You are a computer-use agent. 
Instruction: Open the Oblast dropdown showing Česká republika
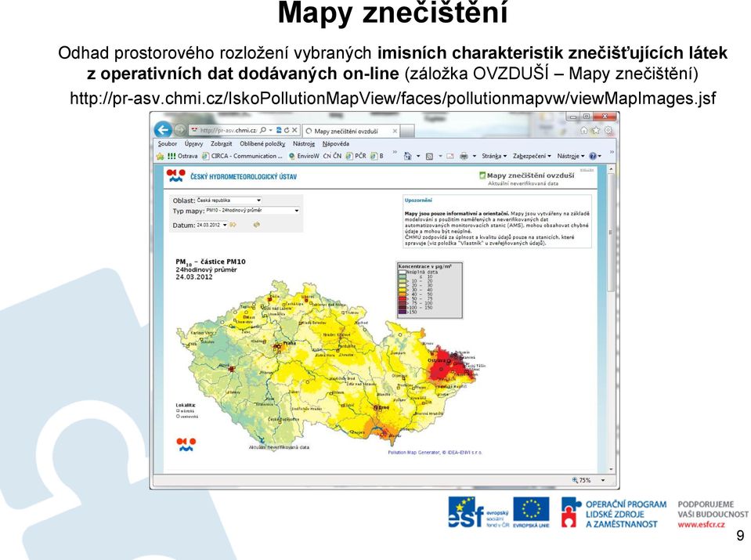(x=229, y=201)
